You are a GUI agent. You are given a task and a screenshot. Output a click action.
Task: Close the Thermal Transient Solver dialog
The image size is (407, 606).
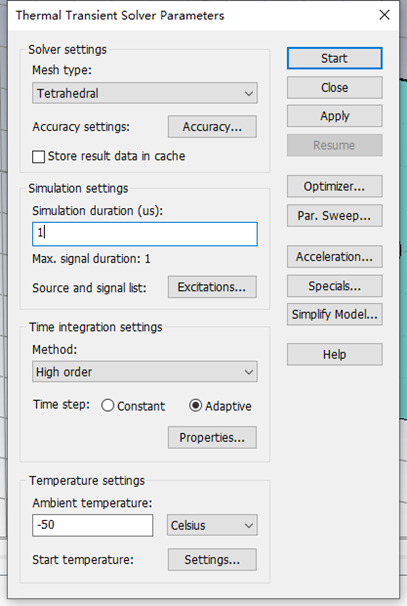[384, 15]
